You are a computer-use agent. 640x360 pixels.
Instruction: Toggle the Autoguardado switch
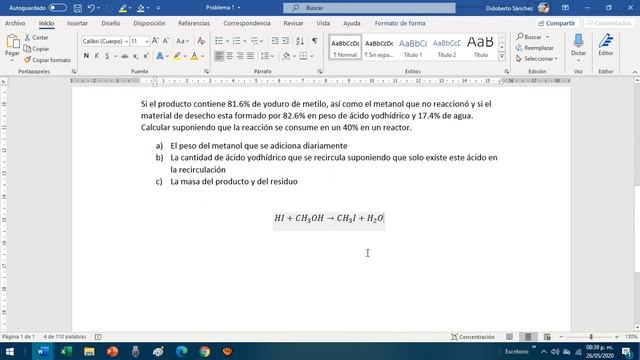tap(58, 8)
